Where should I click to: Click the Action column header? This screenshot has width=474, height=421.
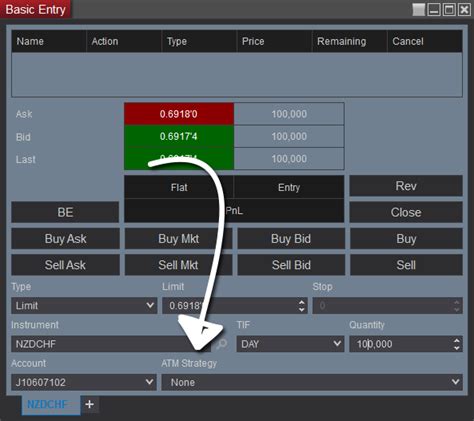[124, 41]
